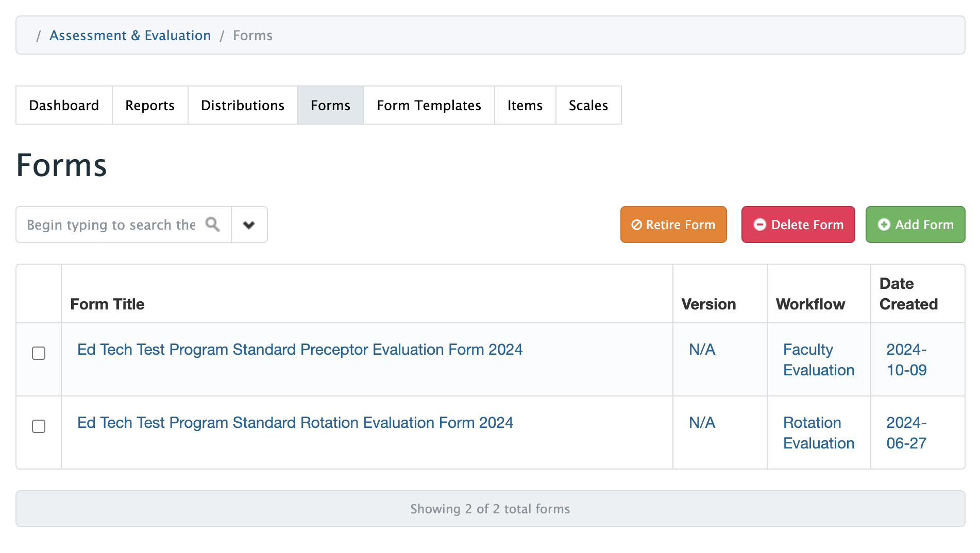
Task: Select the Items tab
Action: pyautogui.click(x=525, y=106)
